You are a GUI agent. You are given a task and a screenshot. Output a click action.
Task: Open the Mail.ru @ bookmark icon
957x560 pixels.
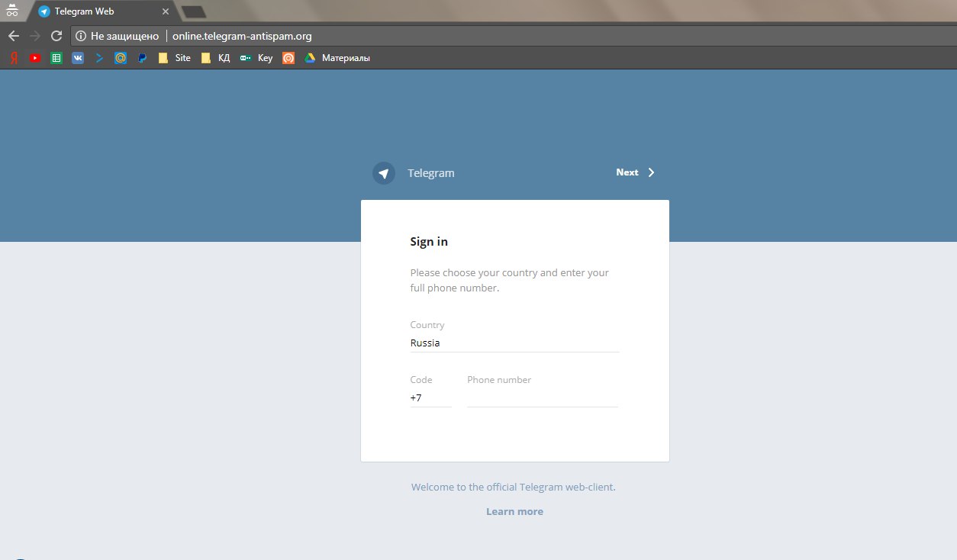[x=121, y=58]
